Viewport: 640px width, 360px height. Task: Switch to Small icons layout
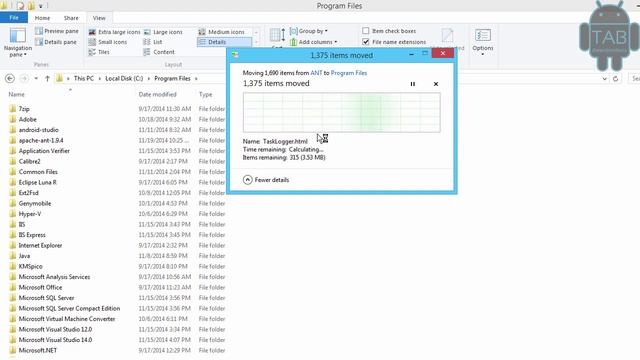[108, 42]
